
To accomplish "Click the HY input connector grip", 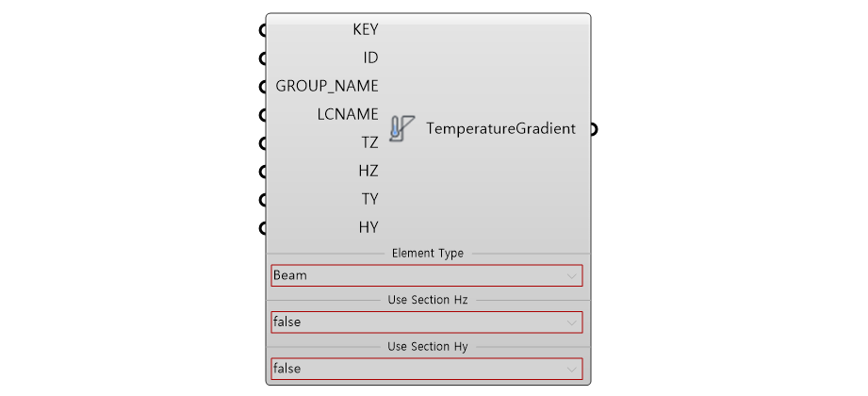I will [x=263, y=227].
